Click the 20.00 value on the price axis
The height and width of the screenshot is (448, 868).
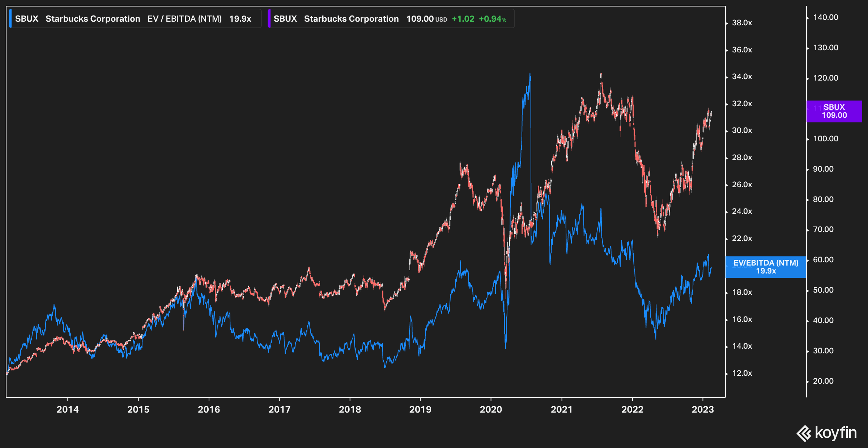pyautogui.click(x=823, y=381)
